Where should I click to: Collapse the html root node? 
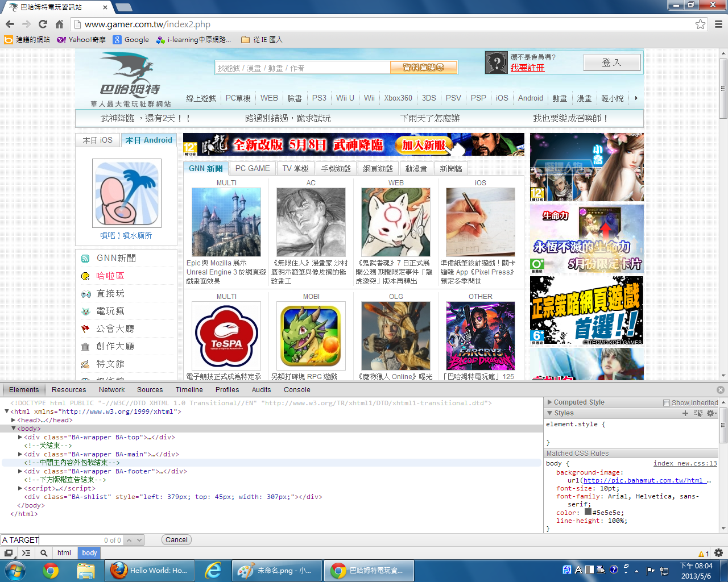click(6, 411)
